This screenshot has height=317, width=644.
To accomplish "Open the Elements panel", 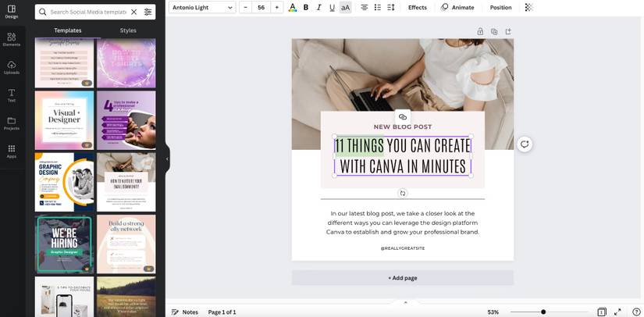I will [x=12, y=39].
